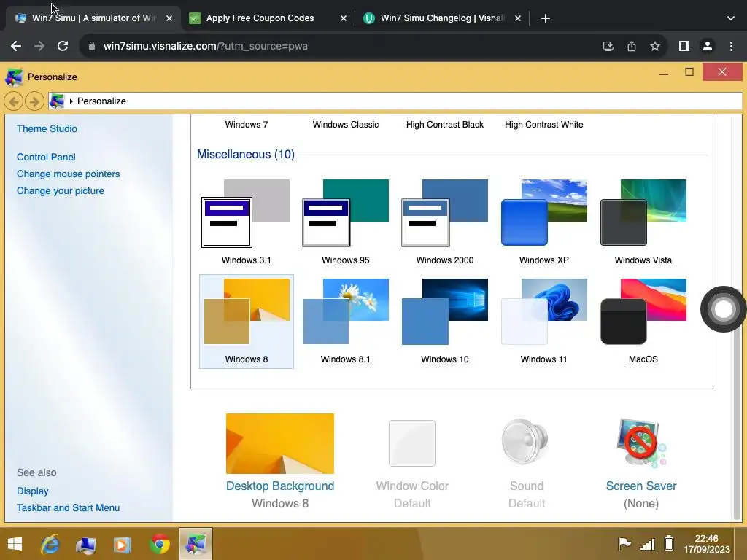The width and height of the screenshot is (747, 560).
Task: Click the floating circular assistive button
Action: [x=723, y=309]
